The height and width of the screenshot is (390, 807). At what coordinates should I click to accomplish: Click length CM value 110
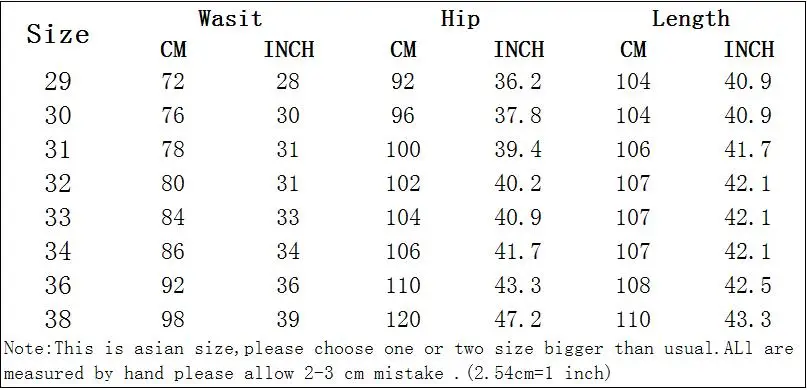pos(634,319)
